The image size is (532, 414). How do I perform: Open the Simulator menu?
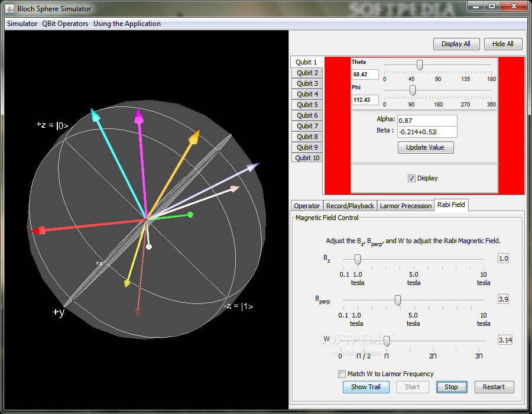pos(22,24)
